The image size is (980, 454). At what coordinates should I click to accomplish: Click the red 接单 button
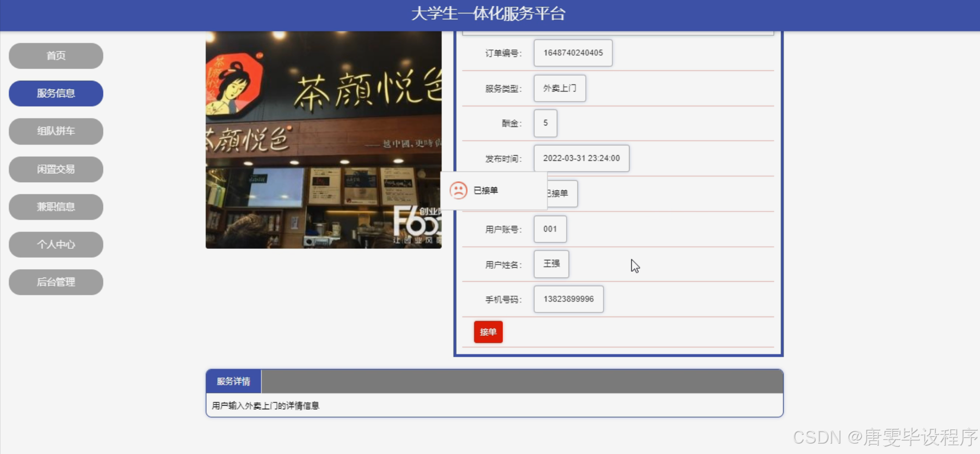point(488,332)
